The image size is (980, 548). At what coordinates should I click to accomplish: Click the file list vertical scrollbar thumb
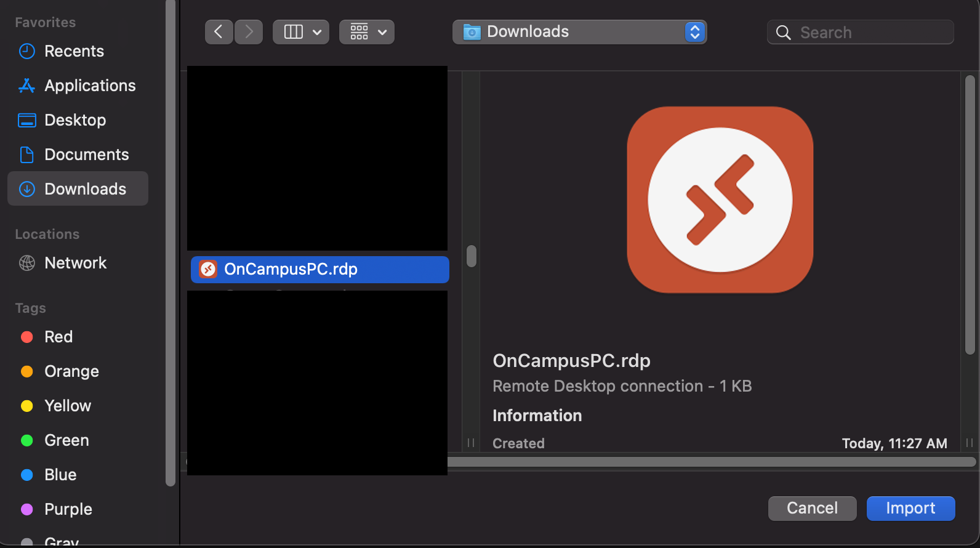coord(472,256)
